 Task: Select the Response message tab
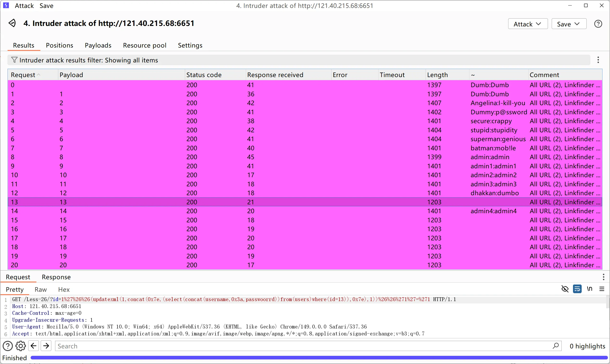point(56,277)
